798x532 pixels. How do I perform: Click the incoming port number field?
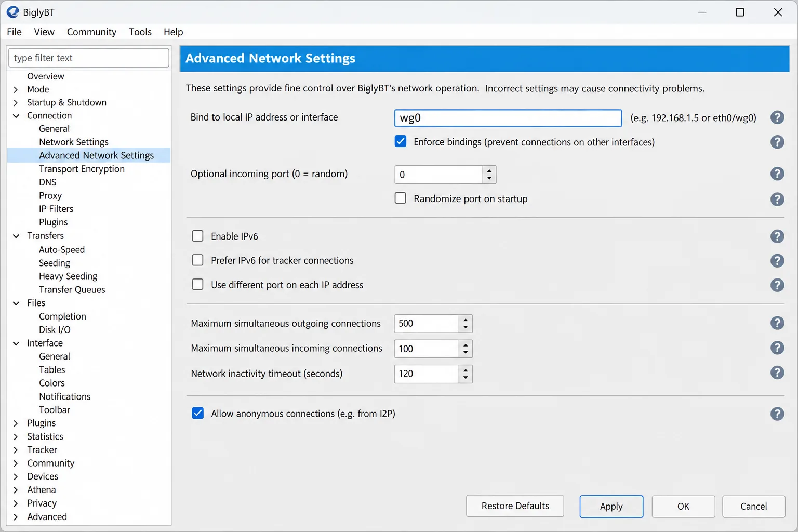(x=439, y=175)
